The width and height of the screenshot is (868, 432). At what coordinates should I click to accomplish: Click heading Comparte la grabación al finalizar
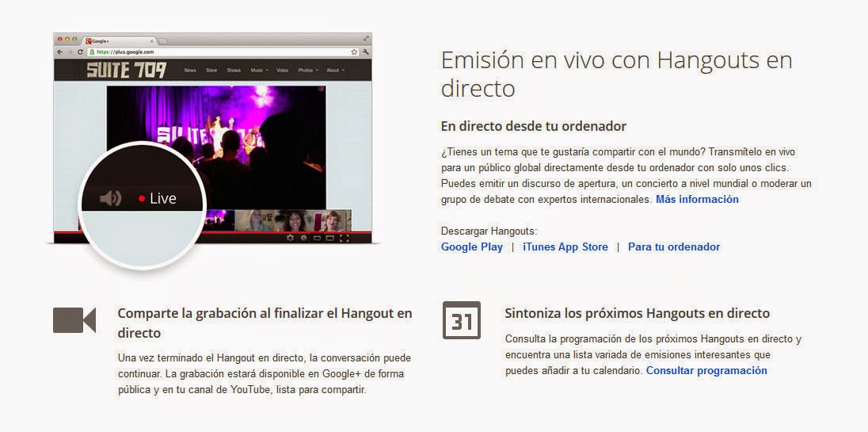click(265, 323)
